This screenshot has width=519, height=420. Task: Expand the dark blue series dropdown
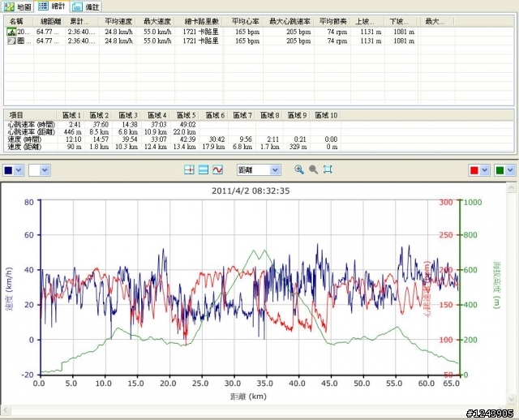(19, 170)
